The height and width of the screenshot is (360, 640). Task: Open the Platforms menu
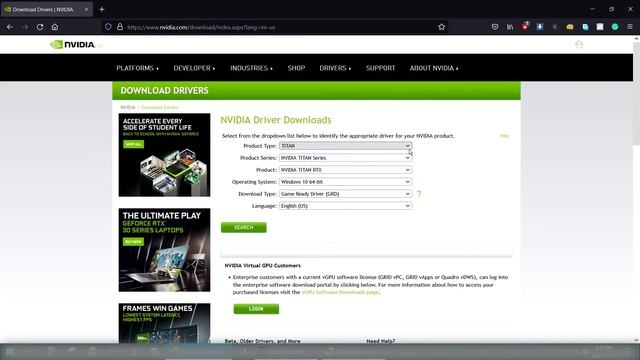pyautogui.click(x=138, y=68)
